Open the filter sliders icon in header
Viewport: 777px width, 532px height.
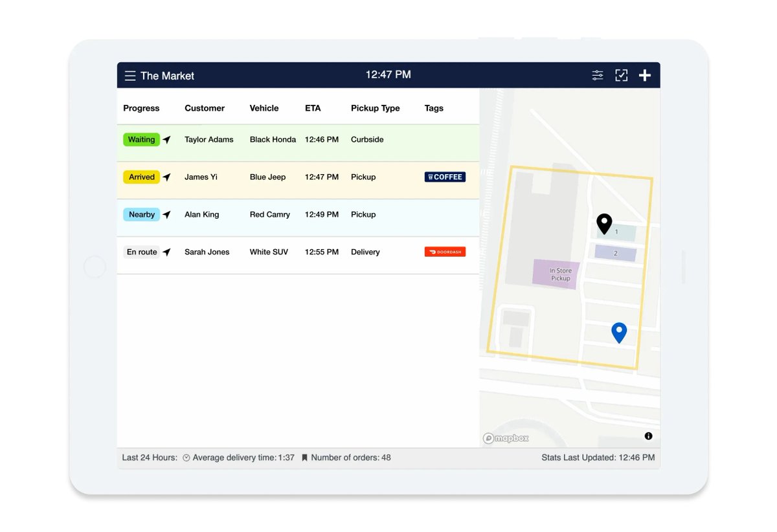pyautogui.click(x=598, y=76)
